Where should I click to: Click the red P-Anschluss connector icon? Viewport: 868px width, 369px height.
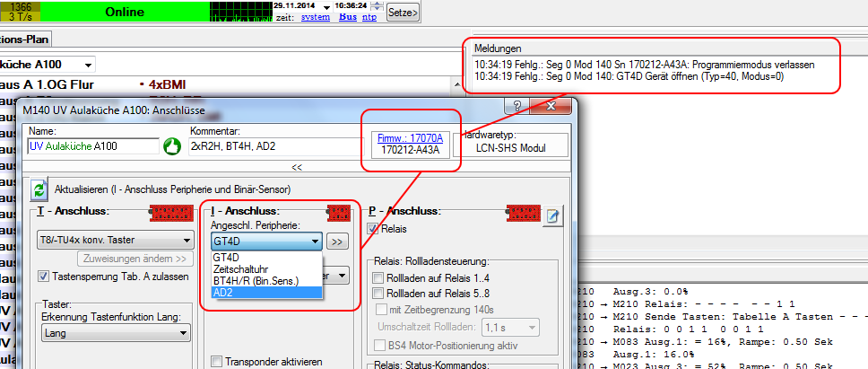[x=523, y=213]
